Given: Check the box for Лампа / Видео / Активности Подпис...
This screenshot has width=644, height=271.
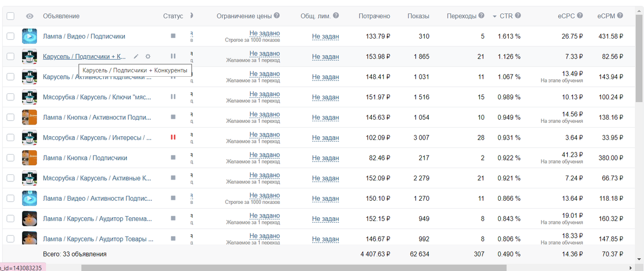Looking at the screenshot, I should tap(10, 199).
